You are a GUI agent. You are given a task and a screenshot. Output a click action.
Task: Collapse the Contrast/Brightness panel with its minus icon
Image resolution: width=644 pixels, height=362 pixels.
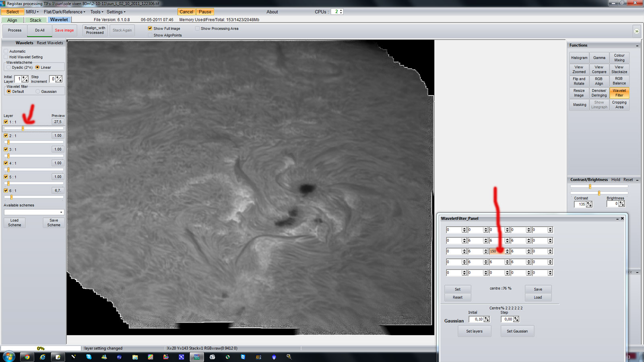(637, 180)
